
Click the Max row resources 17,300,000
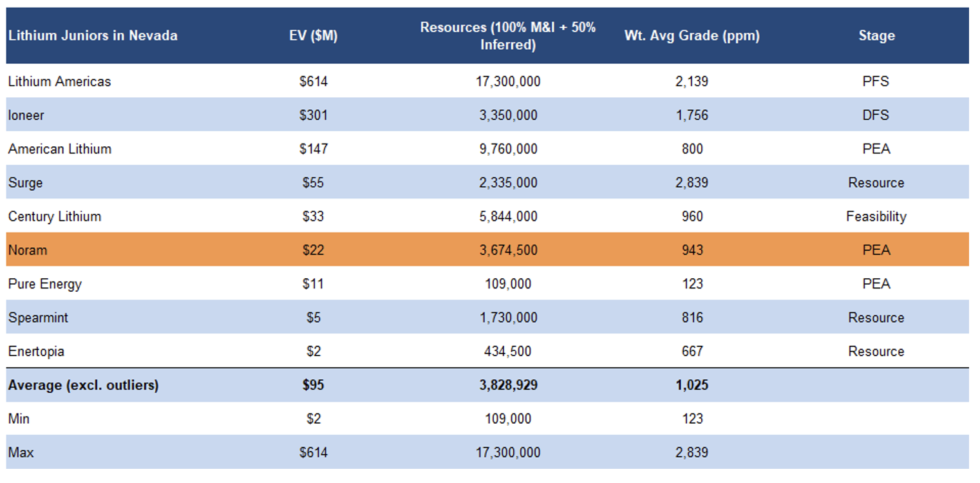point(508,453)
